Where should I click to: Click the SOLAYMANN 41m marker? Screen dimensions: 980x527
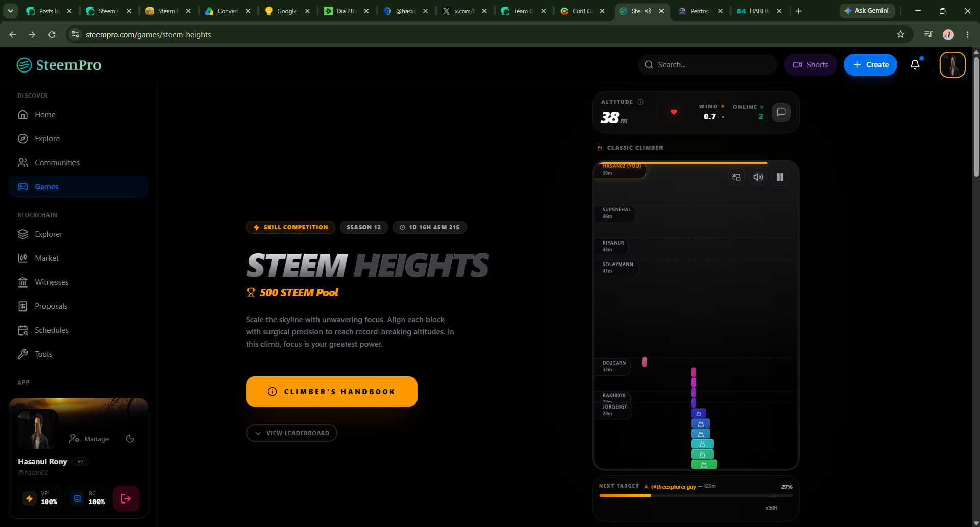[x=617, y=268]
